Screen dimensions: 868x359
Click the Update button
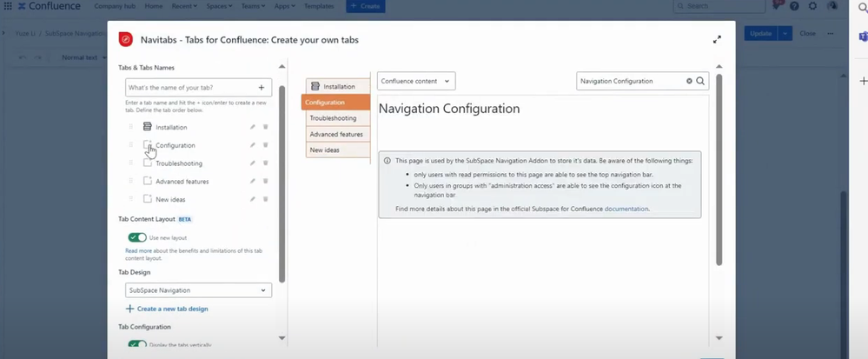pyautogui.click(x=760, y=33)
